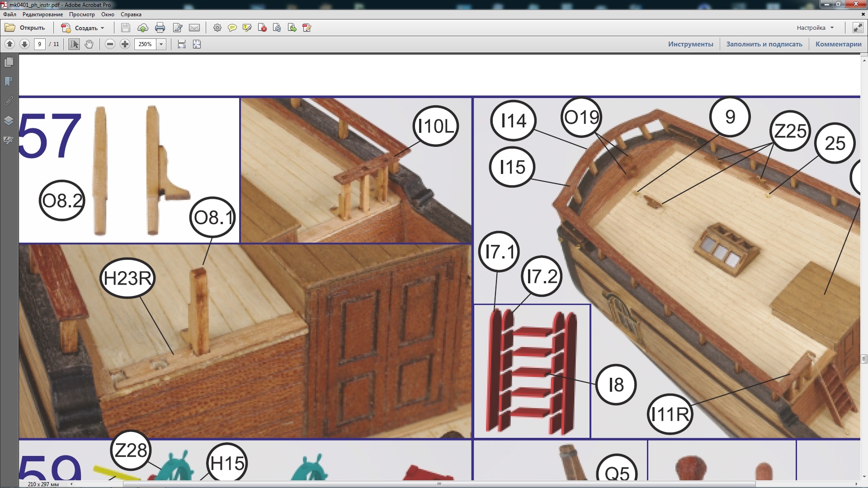
Task: Zoom out with minus button
Action: pos(110,44)
